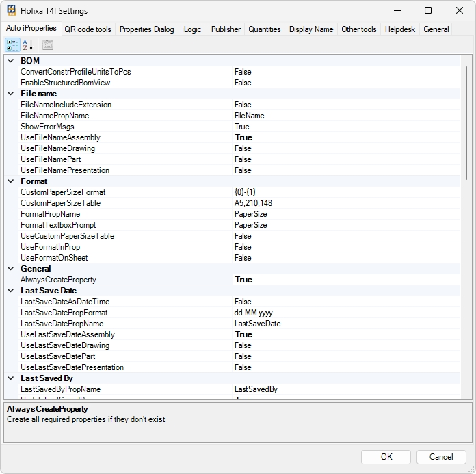Click the Categorized view toolbar icon
The height and width of the screenshot is (474, 476).
tap(12, 45)
